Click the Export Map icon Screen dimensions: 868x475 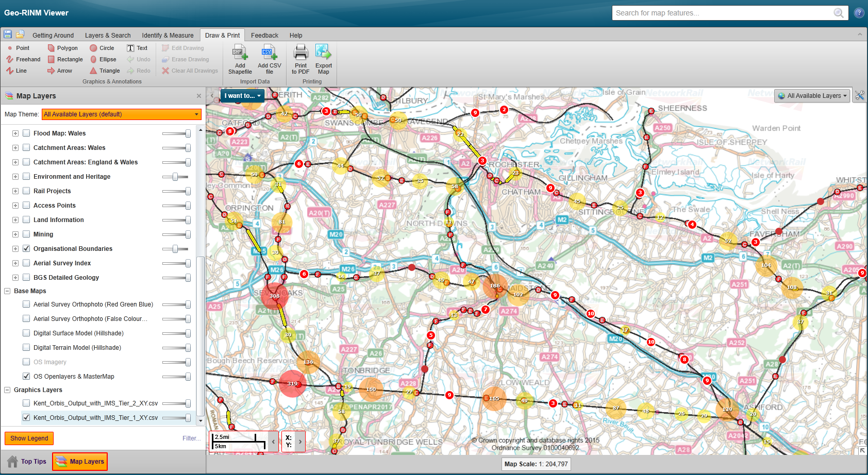click(323, 53)
